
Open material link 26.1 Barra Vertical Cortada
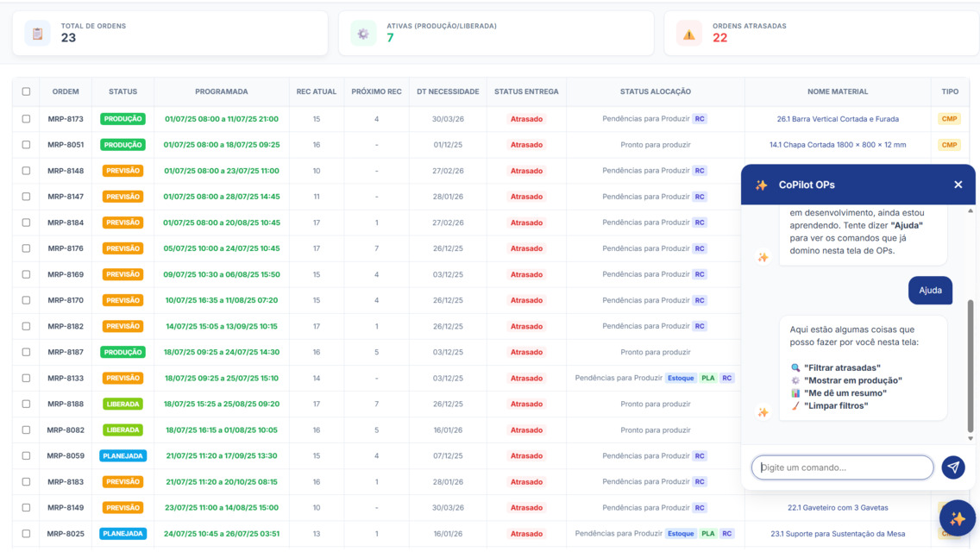[837, 119]
